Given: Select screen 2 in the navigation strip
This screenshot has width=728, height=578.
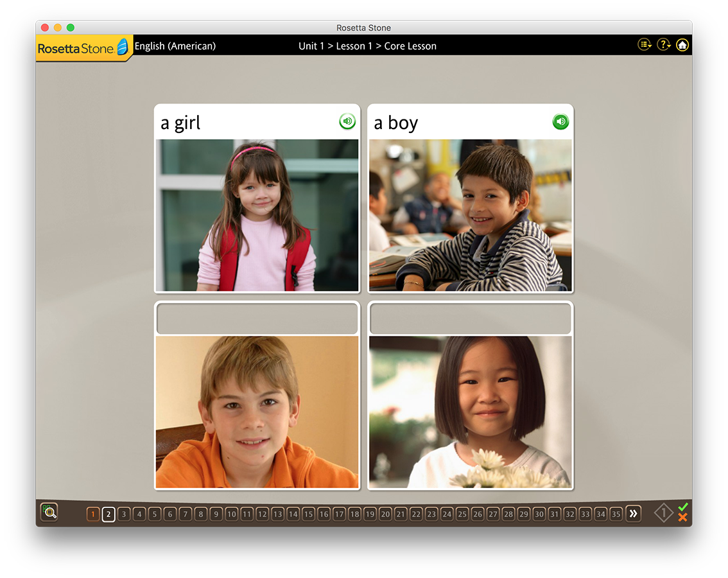Looking at the screenshot, I should point(108,513).
